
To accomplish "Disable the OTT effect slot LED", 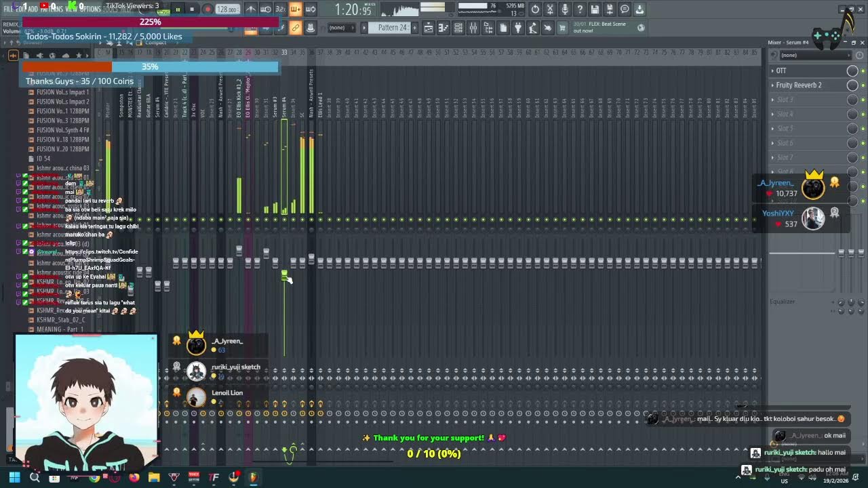I will coord(863,70).
